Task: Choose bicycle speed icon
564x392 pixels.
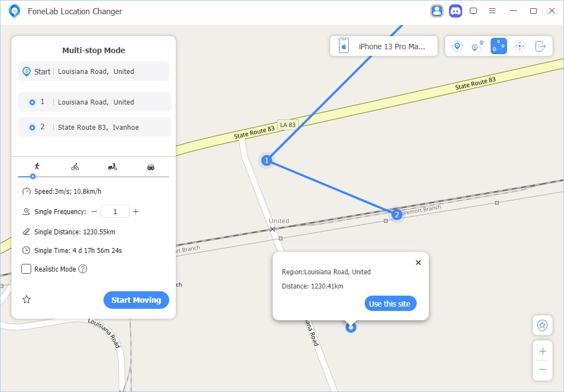Action: pos(75,167)
